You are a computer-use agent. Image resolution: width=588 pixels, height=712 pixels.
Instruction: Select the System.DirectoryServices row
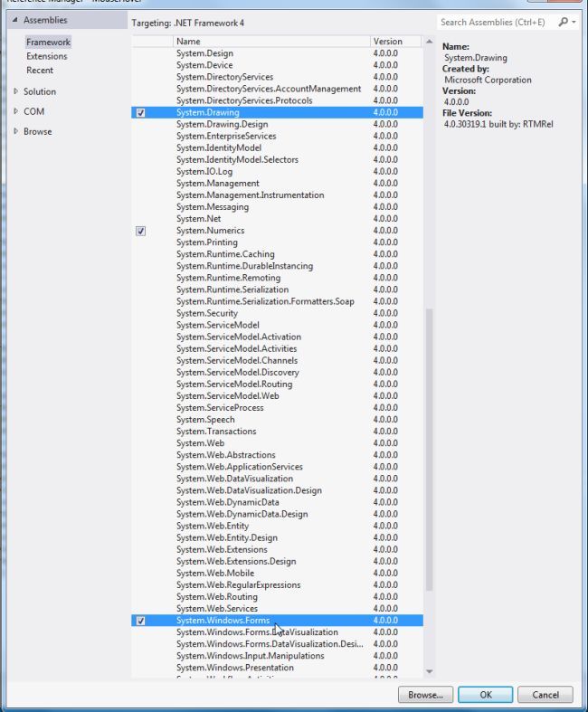point(277,77)
